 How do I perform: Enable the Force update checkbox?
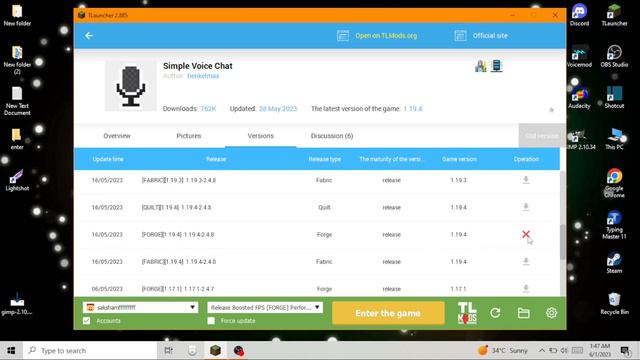point(211,321)
